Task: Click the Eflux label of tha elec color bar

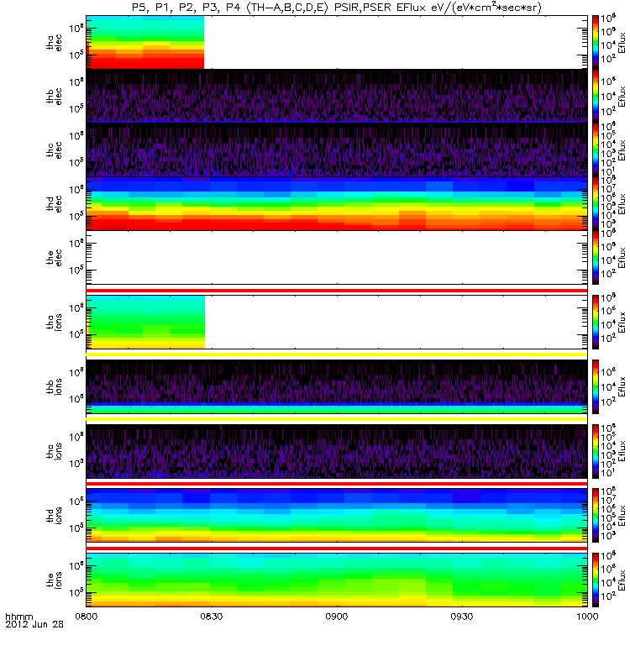Action: pos(622,43)
